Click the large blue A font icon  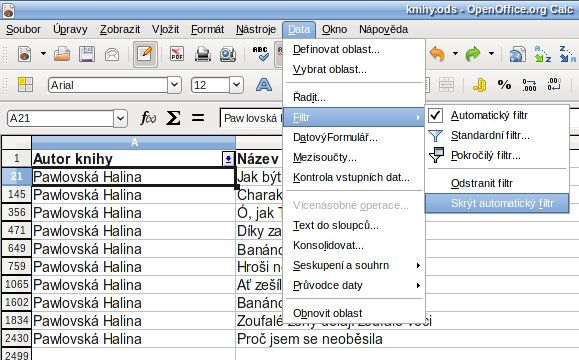pos(264,85)
